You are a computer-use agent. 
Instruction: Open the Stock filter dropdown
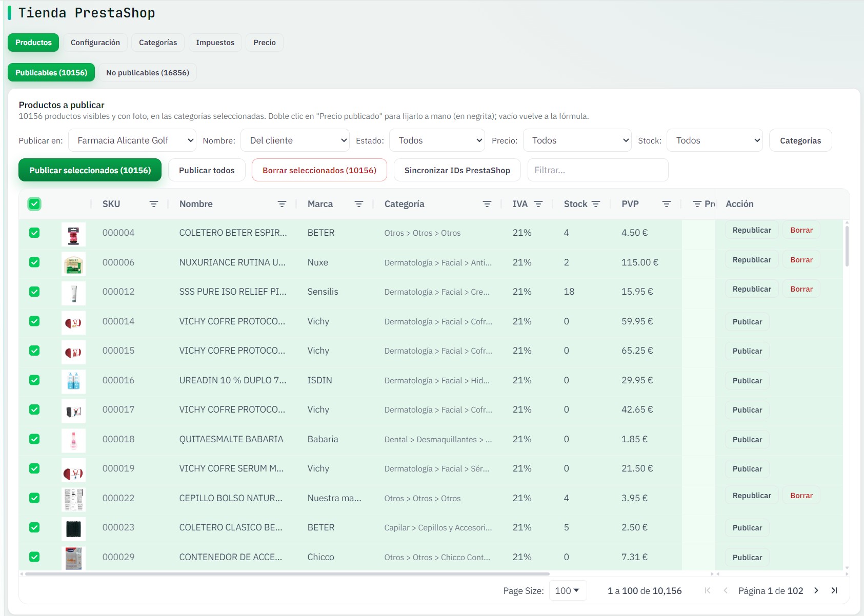pos(715,140)
